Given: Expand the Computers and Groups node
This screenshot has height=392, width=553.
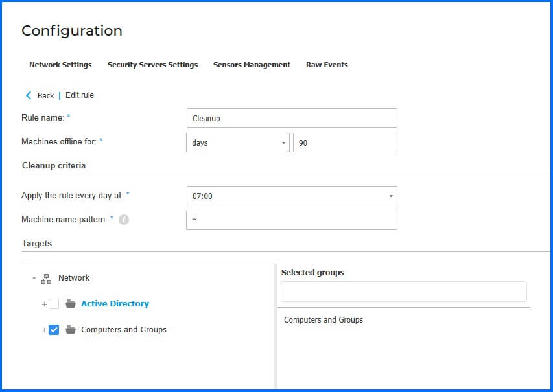Looking at the screenshot, I should point(44,330).
